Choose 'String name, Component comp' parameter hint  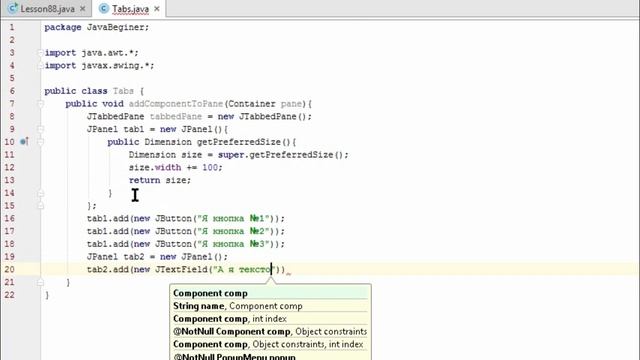270,306
